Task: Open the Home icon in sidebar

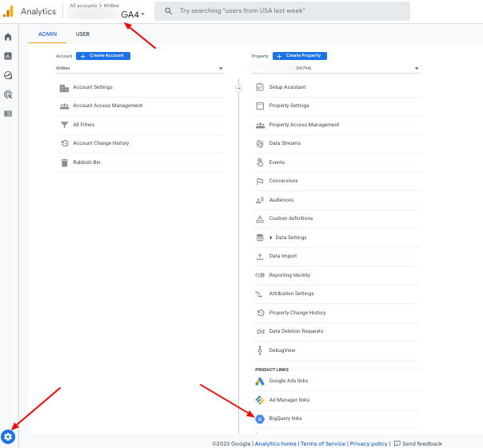Action: [8, 37]
